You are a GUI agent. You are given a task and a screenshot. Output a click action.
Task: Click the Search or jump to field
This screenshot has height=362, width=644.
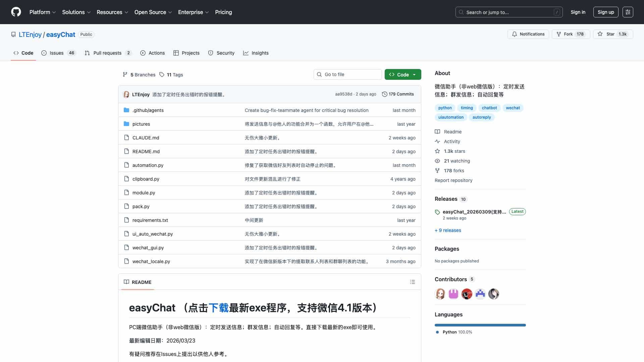pyautogui.click(x=509, y=12)
